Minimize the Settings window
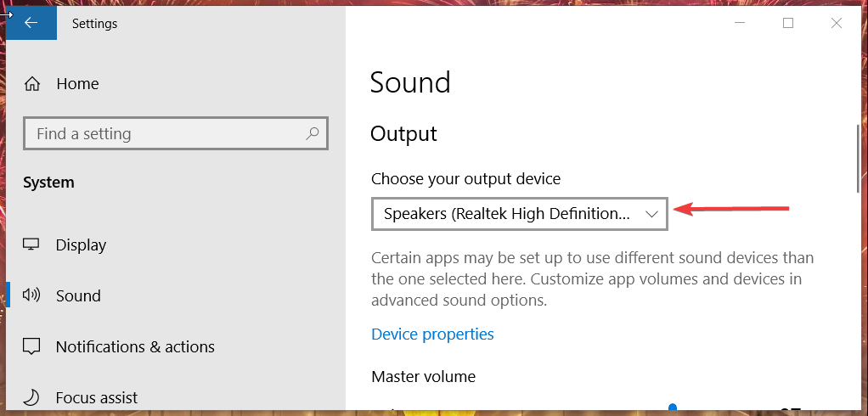The image size is (868, 416). point(740,23)
